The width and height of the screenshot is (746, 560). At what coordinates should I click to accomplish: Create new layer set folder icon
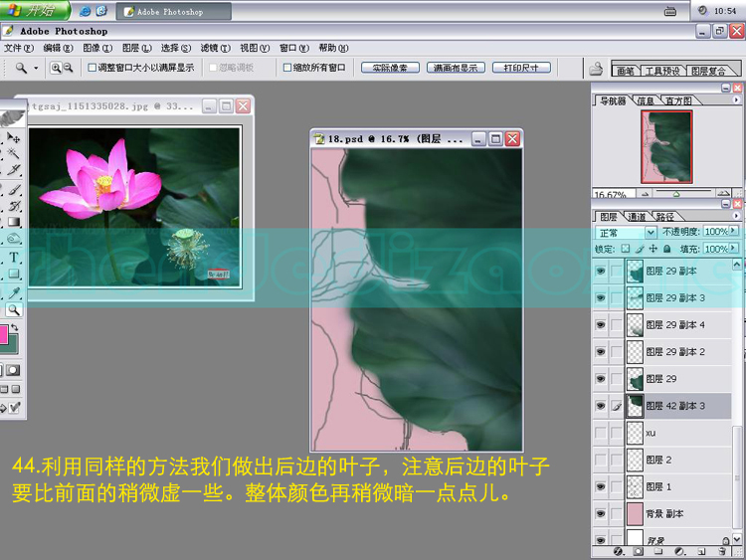pyautogui.click(x=658, y=551)
